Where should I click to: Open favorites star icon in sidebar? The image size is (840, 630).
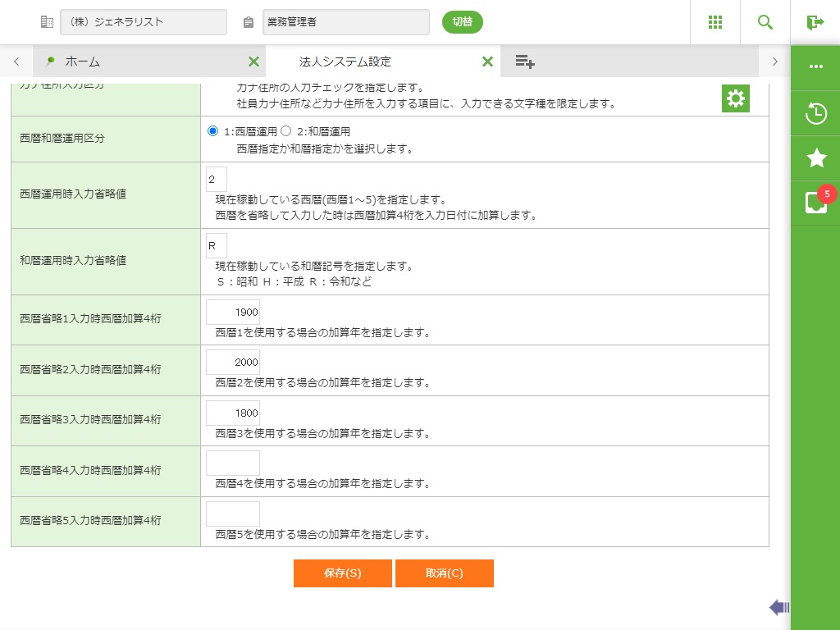pyautogui.click(x=815, y=158)
